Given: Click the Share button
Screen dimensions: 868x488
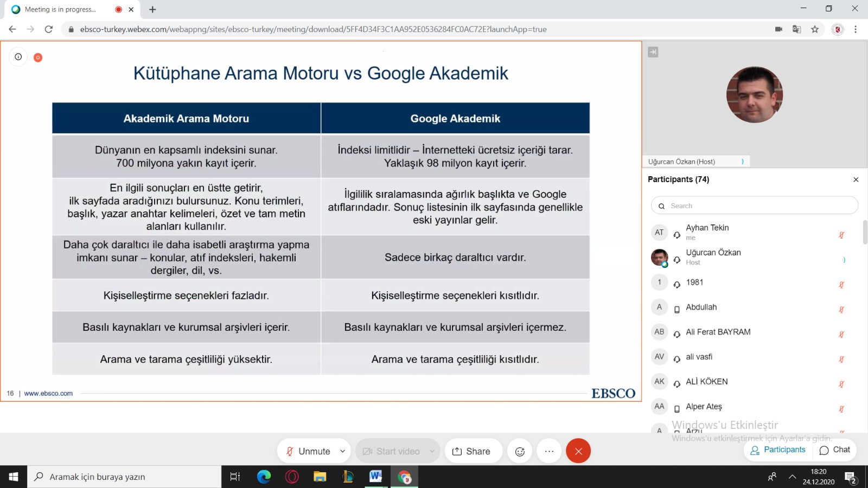Looking at the screenshot, I should (x=471, y=451).
